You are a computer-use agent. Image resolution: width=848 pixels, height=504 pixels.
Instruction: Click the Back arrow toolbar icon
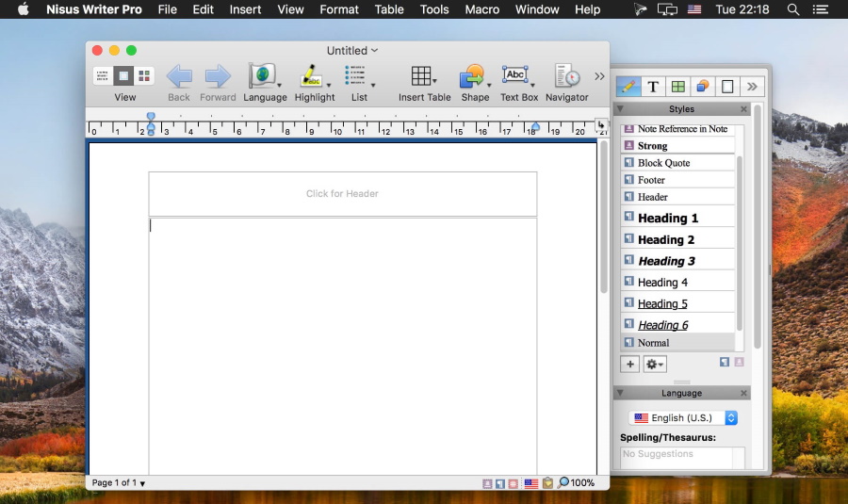point(179,76)
